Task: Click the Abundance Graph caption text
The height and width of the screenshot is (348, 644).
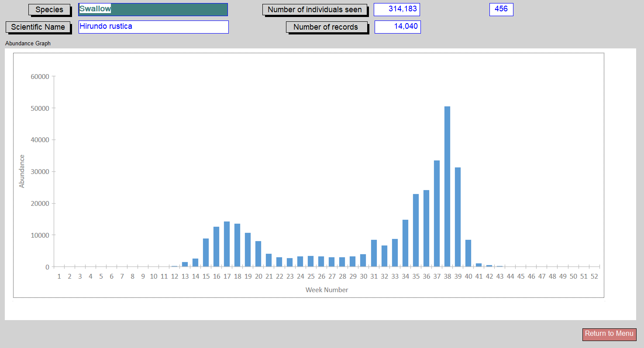Action: 28,44
